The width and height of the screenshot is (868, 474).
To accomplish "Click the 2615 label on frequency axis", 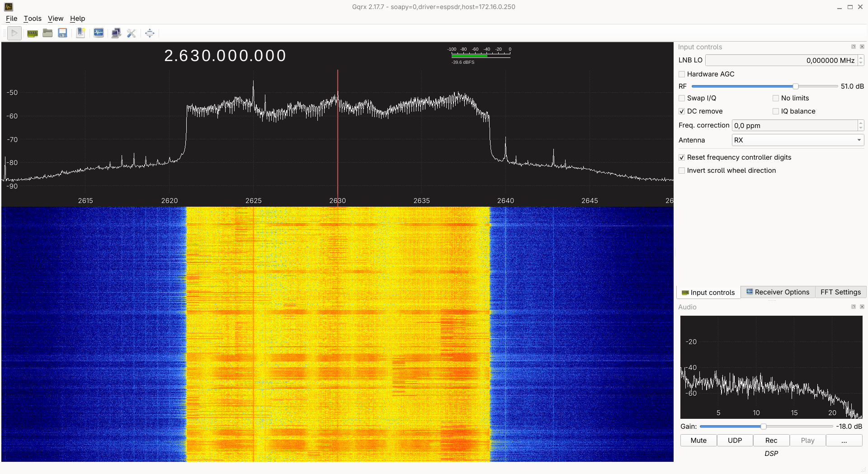I will coord(85,201).
